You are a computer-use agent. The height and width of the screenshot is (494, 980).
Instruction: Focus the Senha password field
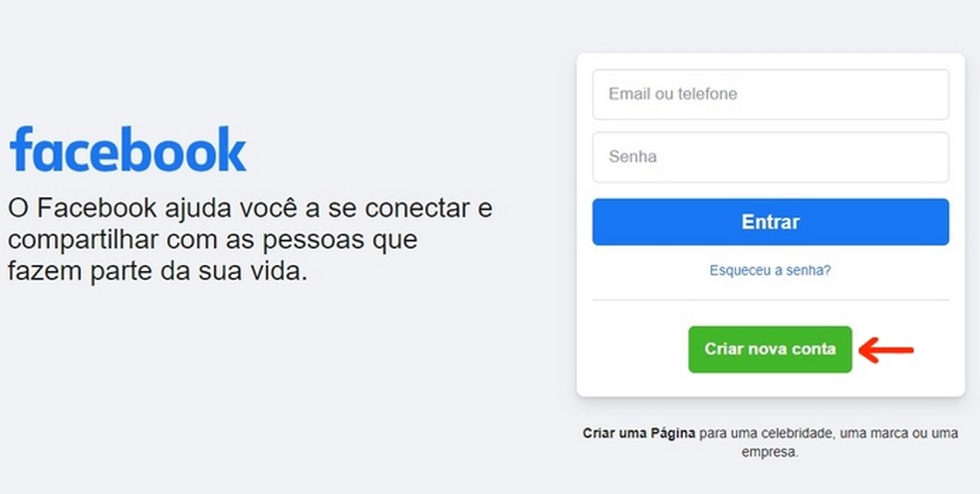tap(770, 157)
